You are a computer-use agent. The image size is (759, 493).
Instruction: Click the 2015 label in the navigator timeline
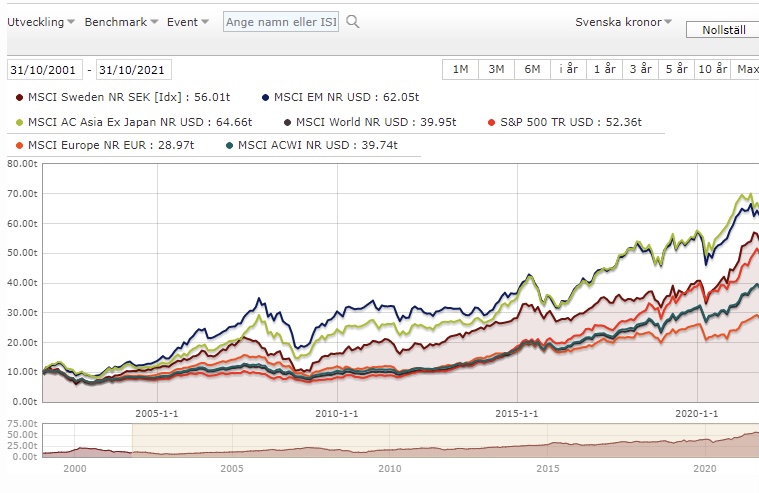(x=547, y=468)
